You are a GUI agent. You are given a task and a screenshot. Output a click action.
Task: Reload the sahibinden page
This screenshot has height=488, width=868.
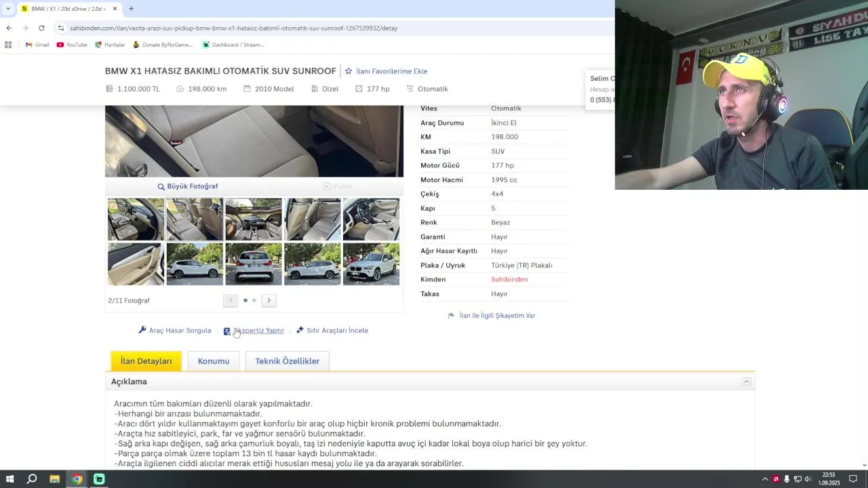41,28
